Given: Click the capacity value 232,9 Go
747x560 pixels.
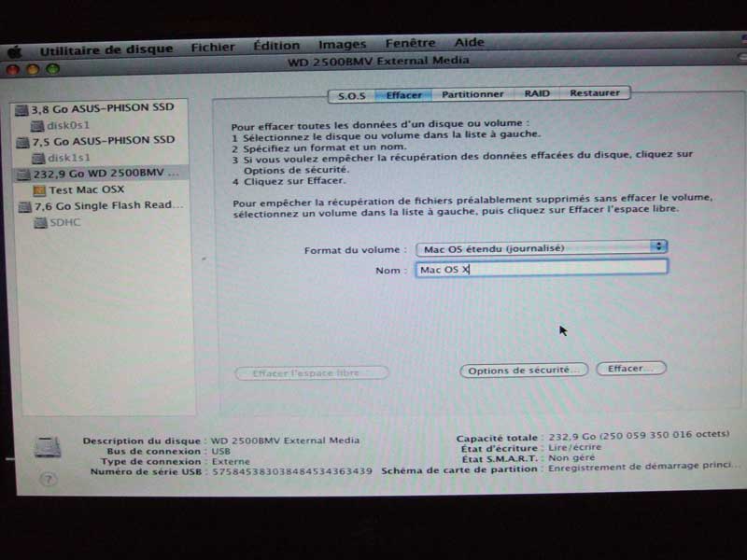Looking at the screenshot, I should pos(572,437).
